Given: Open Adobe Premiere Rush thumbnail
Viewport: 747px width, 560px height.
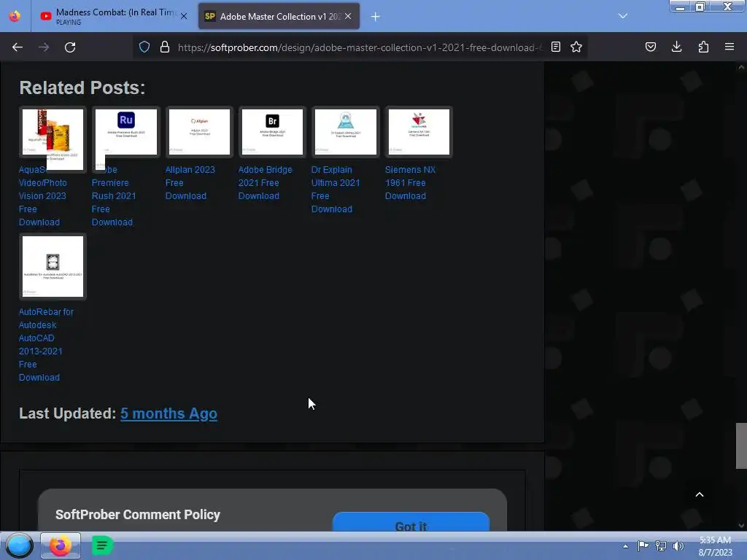Looking at the screenshot, I should [125, 133].
